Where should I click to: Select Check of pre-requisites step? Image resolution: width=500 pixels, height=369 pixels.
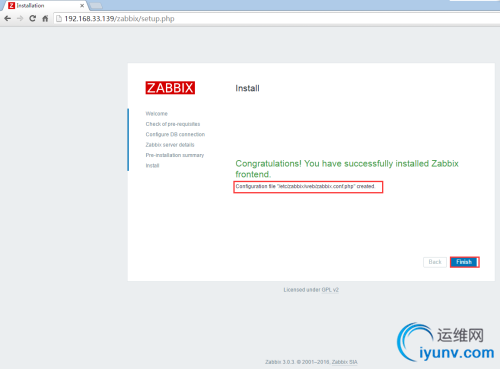coord(173,124)
